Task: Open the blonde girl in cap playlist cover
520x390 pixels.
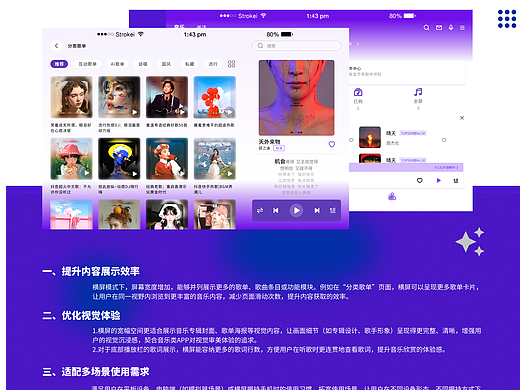Action: [x=215, y=214]
